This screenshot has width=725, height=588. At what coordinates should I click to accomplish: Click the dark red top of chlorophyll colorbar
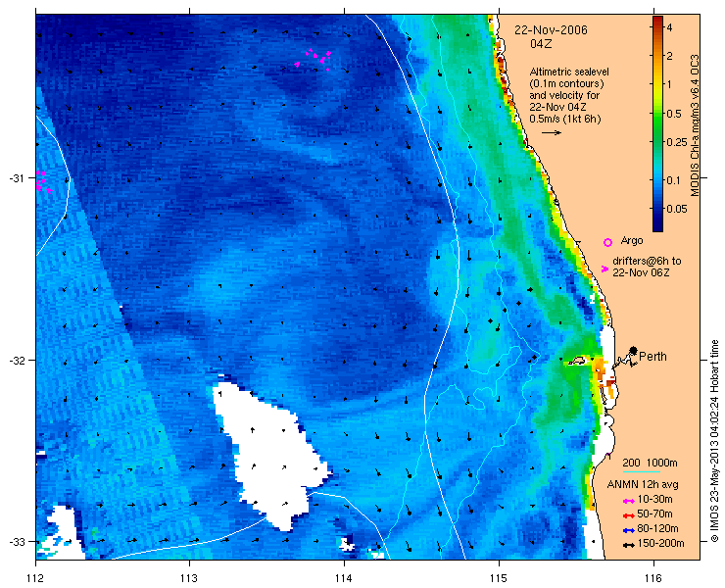pos(657,20)
